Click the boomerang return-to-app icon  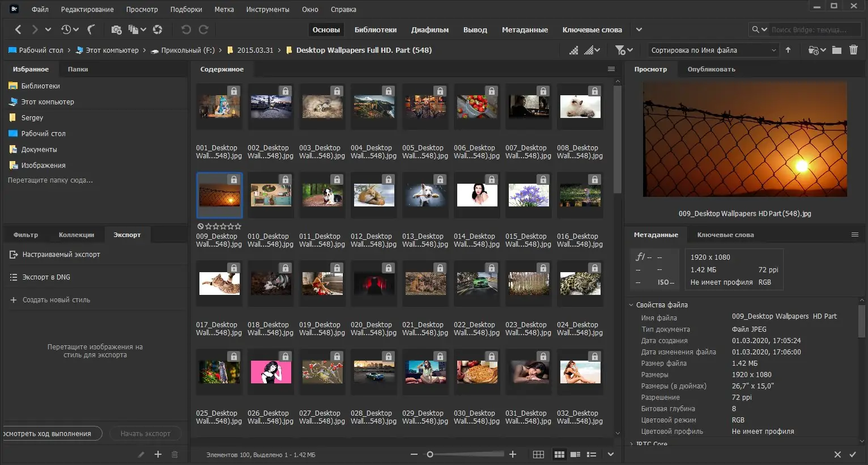point(91,29)
